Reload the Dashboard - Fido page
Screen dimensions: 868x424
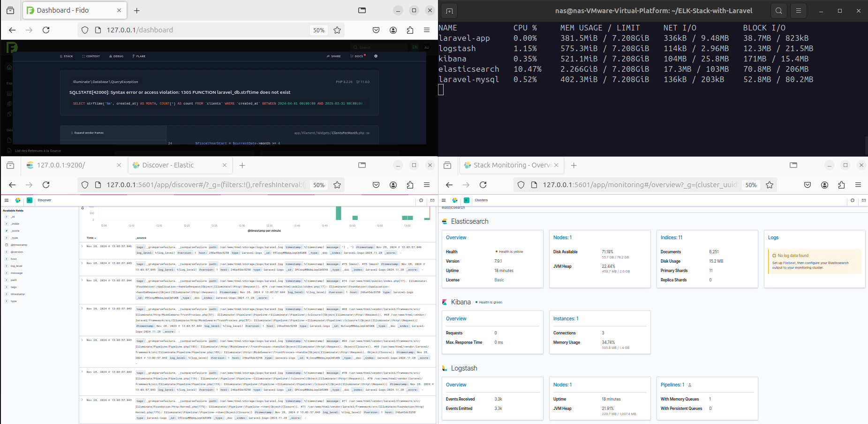[46, 30]
